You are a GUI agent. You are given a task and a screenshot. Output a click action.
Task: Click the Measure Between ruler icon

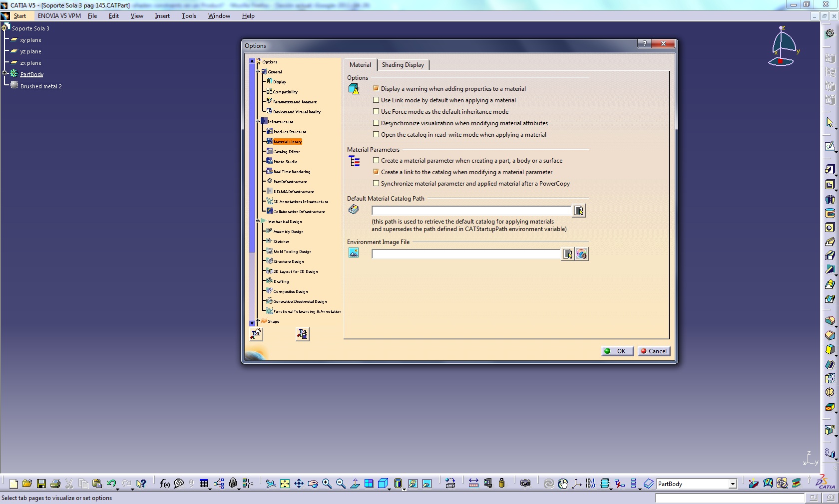473,484
